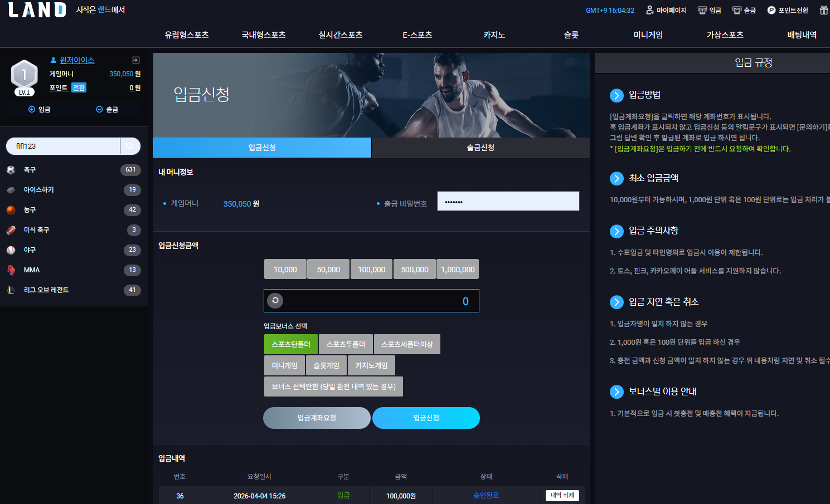
Task: Click the 출금 비밀번호 password field
Action: [508, 201]
